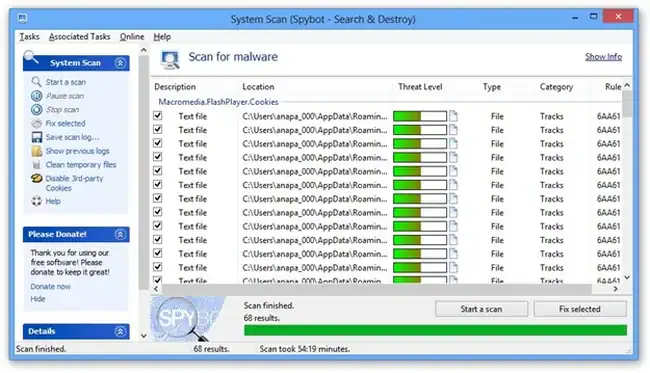Click '68 results.' in status bar

click(211, 349)
